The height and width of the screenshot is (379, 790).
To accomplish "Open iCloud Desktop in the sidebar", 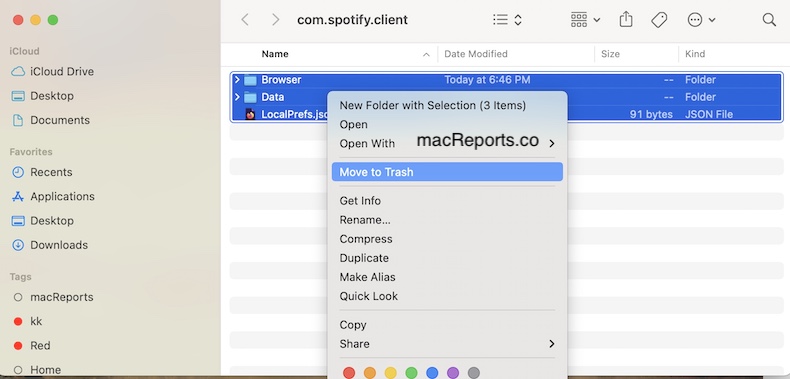I will coord(42,96).
